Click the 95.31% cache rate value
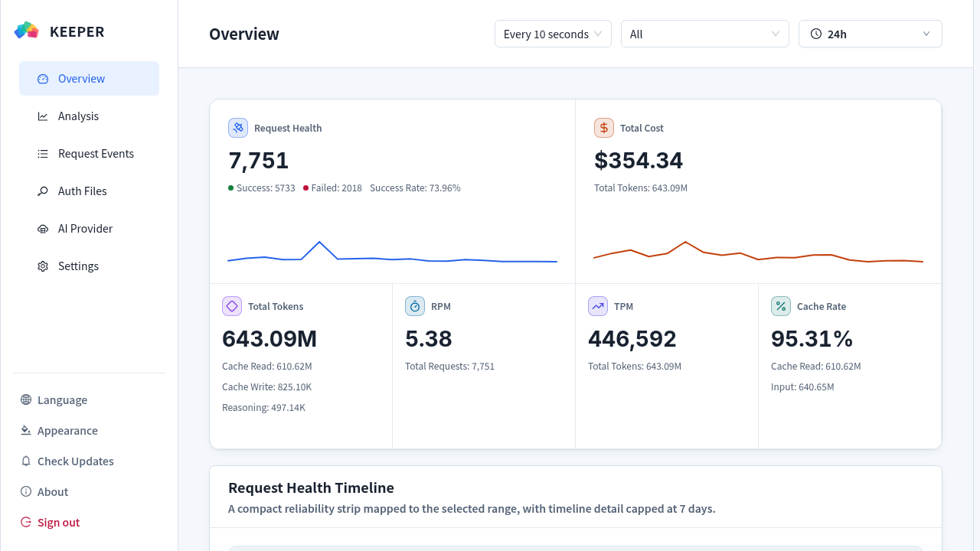 coord(812,339)
